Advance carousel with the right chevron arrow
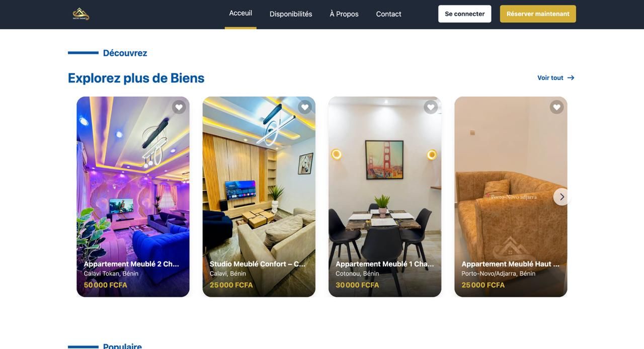Screen dimensions: 644x349 pos(562,197)
